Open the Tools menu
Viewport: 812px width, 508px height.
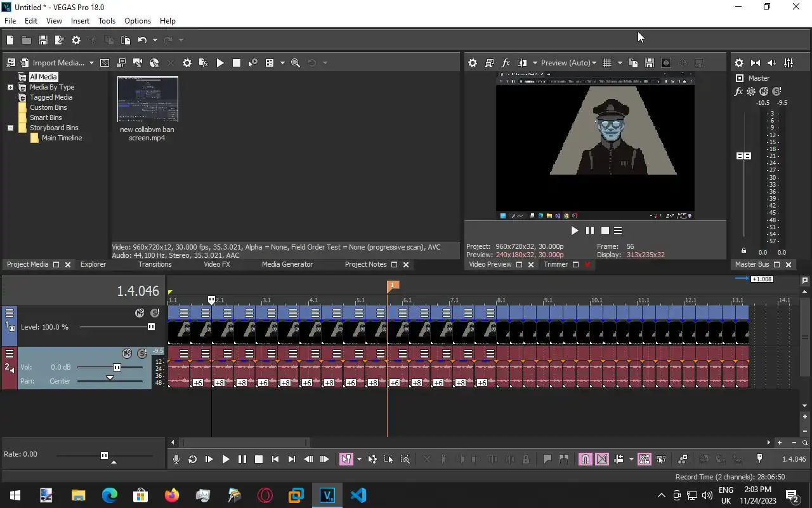107,20
